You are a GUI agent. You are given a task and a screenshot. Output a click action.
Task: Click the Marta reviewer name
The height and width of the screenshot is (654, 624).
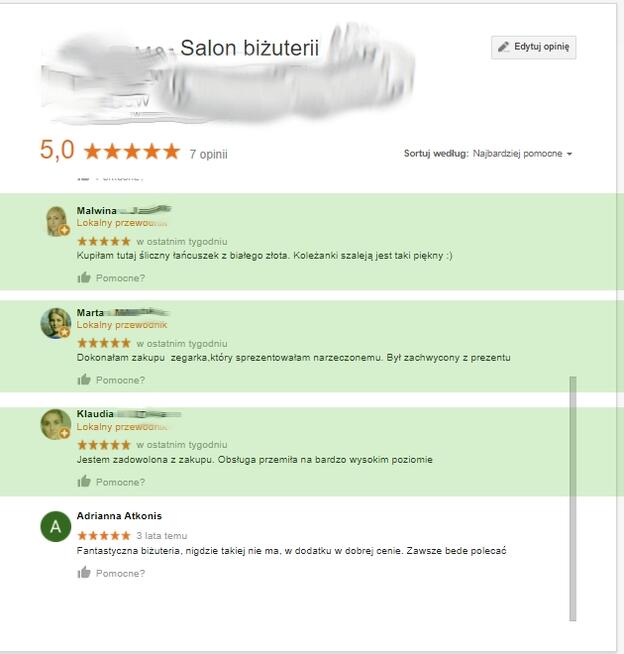coord(90,312)
